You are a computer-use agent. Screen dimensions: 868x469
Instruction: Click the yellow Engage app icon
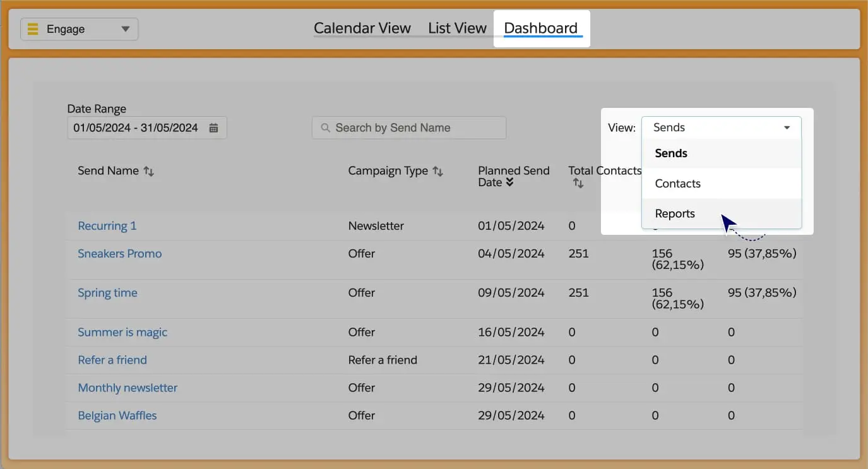[33, 29]
